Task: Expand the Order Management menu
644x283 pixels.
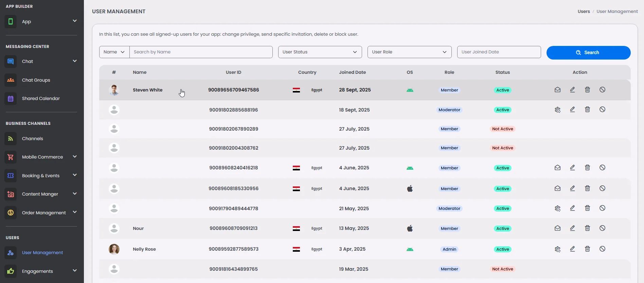Action: coord(74,213)
